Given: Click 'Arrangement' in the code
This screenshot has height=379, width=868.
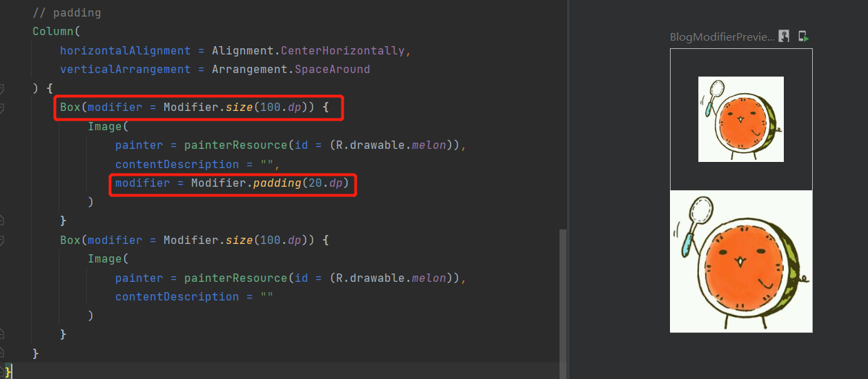Looking at the screenshot, I should [250, 69].
